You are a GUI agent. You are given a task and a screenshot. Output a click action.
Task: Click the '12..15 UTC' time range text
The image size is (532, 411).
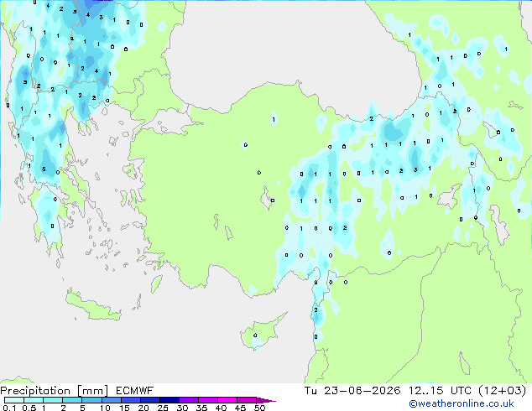click(x=440, y=391)
